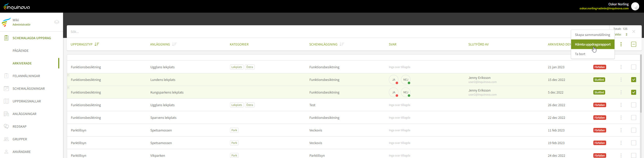The height and width of the screenshot is (158, 644).
Task: Open Grupper in the sidebar
Action: (20, 139)
